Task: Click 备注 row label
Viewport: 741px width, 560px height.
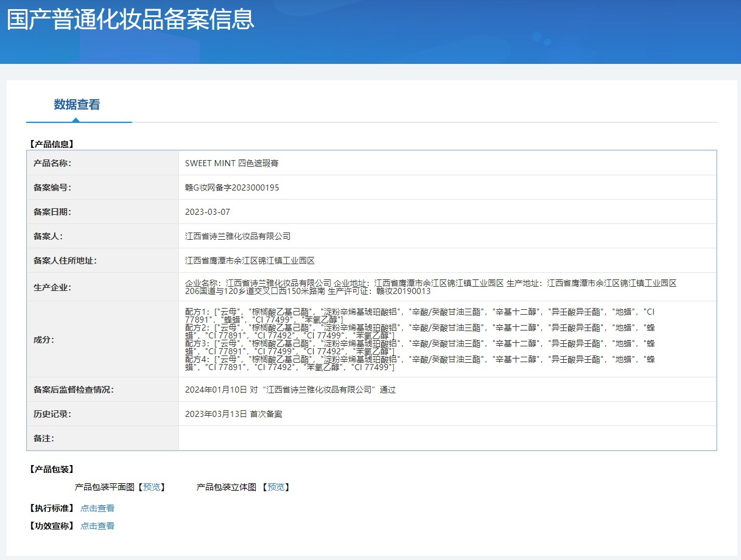Action: point(44,438)
